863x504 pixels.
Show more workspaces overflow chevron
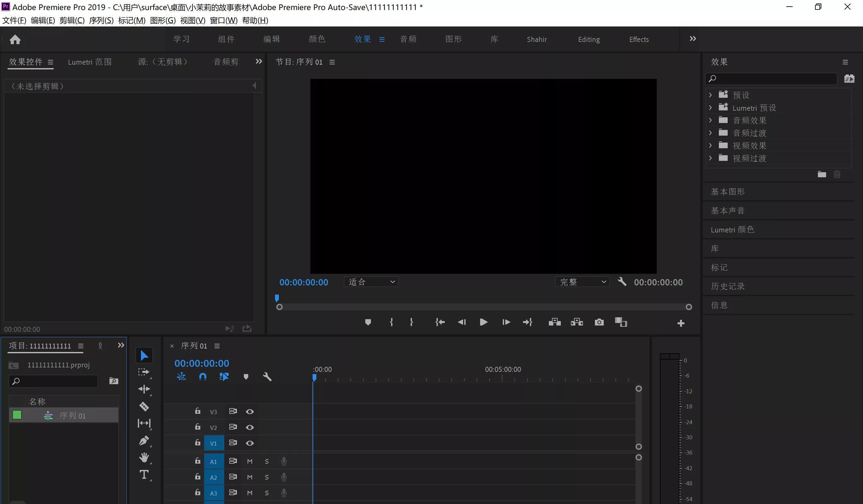(693, 39)
